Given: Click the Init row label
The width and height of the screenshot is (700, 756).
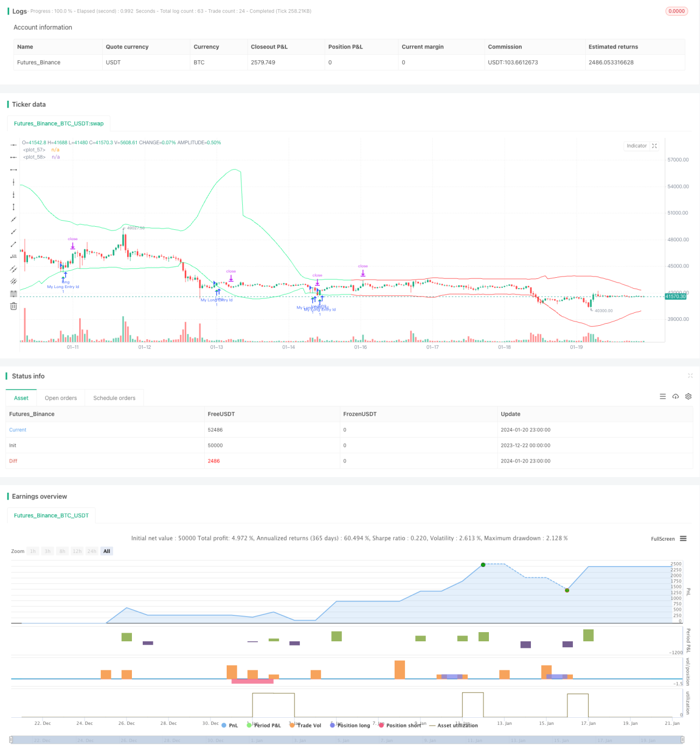Looking at the screenshot, I should tap(13, 445).
